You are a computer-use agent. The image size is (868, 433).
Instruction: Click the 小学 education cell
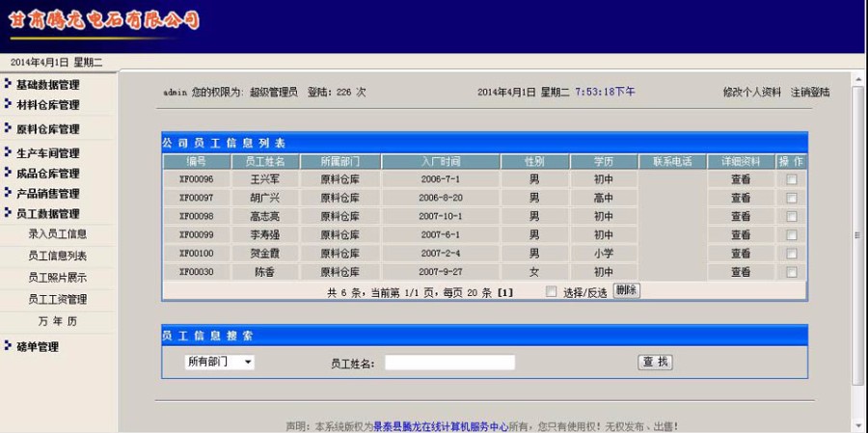click(x=604, y=254)
